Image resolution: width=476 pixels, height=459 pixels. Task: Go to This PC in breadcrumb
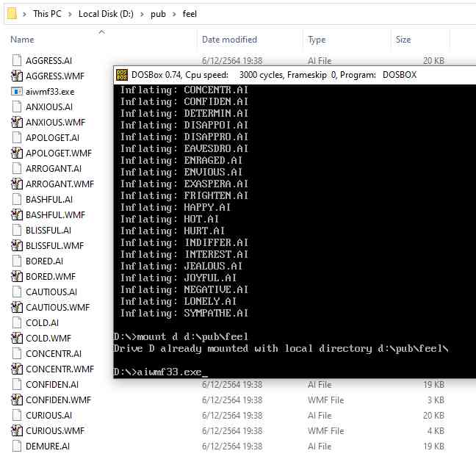click(x=48, y=14)
